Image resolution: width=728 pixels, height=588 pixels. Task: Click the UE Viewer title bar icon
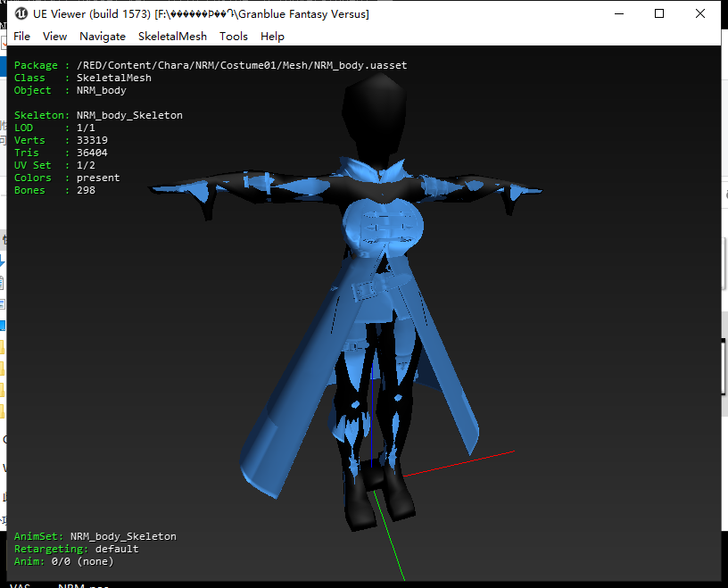point(21,14)
